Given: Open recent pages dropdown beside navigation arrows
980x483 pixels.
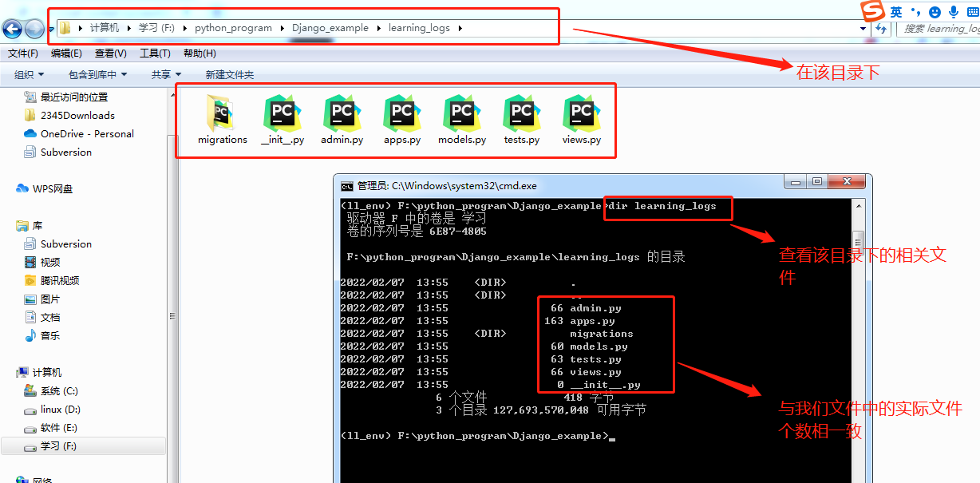Looking at the screenshot, I should [51, 30].
